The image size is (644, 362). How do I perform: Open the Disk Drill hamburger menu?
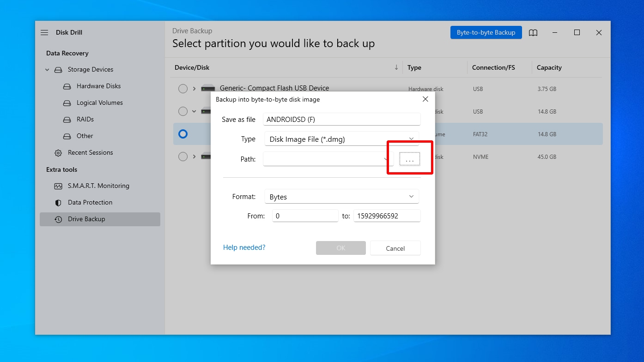[x=44, y=32]
